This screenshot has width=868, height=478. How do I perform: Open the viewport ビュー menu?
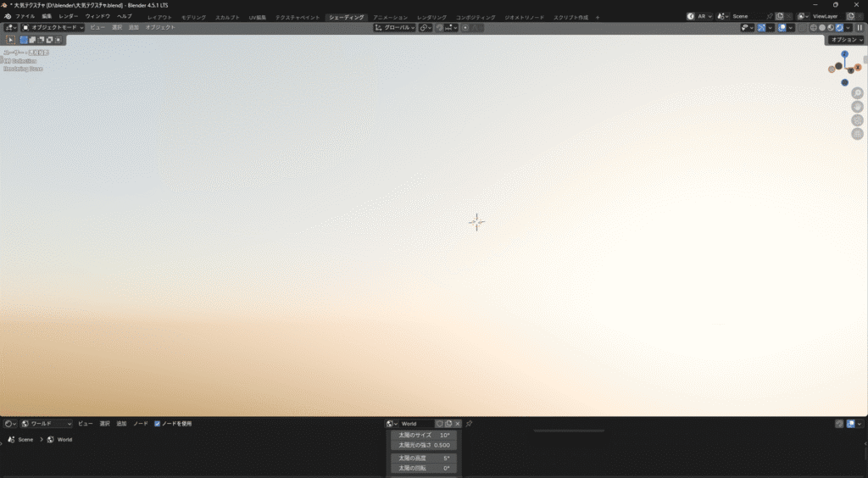[x=97, y=28]
